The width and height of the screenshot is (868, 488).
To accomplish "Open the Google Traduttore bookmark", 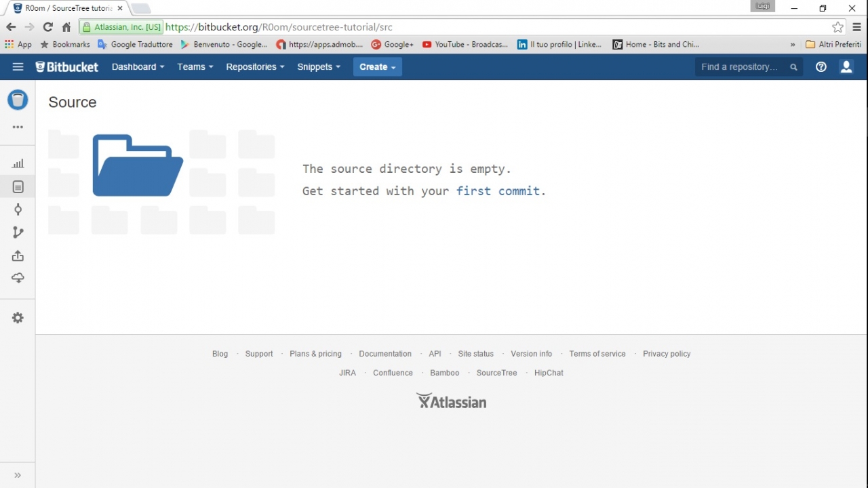I will pyautogui.click(x=135, y=44).
